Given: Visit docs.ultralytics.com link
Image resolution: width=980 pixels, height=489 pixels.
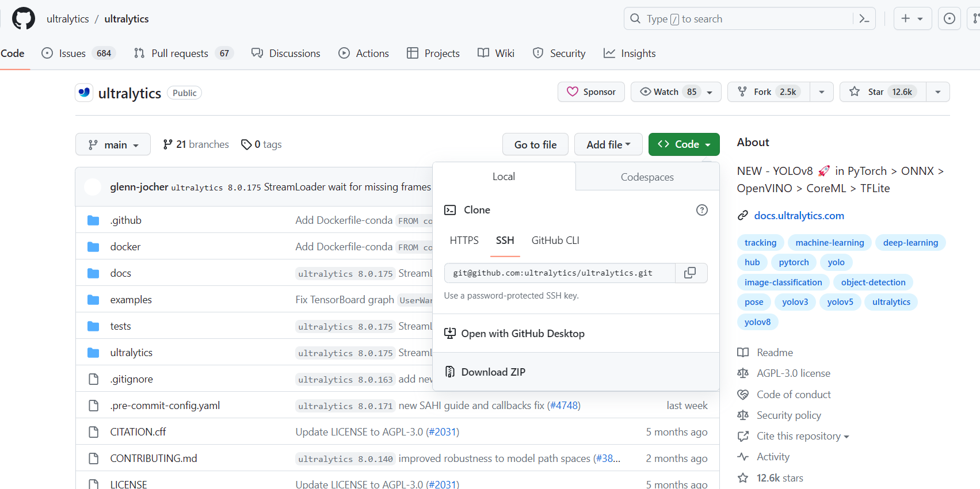Looking at the screenshot, I should coord(799,216).
